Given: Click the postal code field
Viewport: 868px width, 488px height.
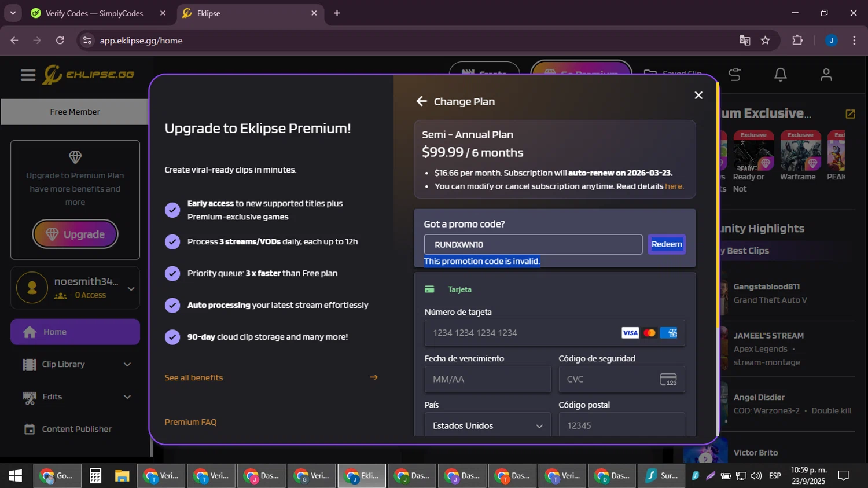Looking at the screenshot, I should 621,425.
